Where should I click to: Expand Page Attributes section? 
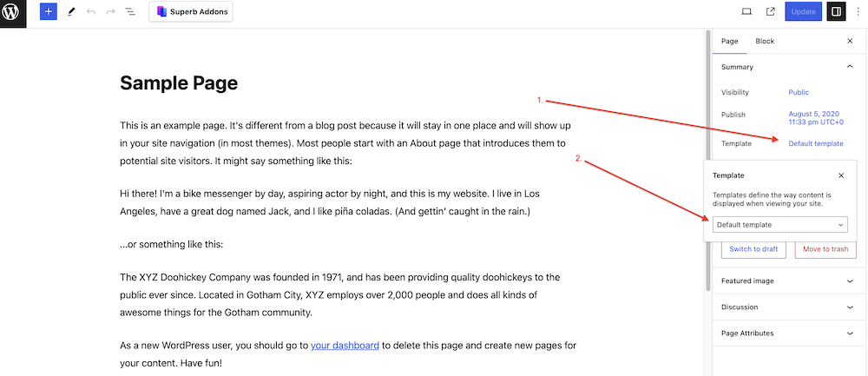[x=790, y=333]
